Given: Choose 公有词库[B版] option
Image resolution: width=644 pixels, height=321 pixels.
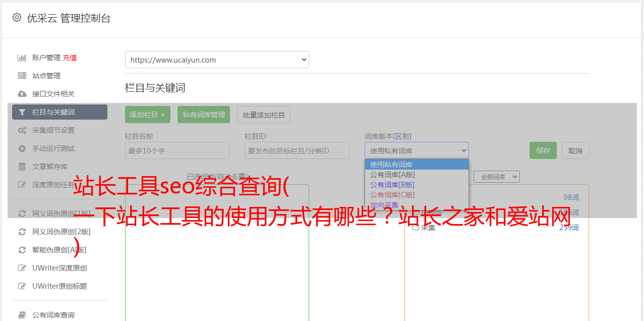Looking at the screenshot, I should coord(417,185).
